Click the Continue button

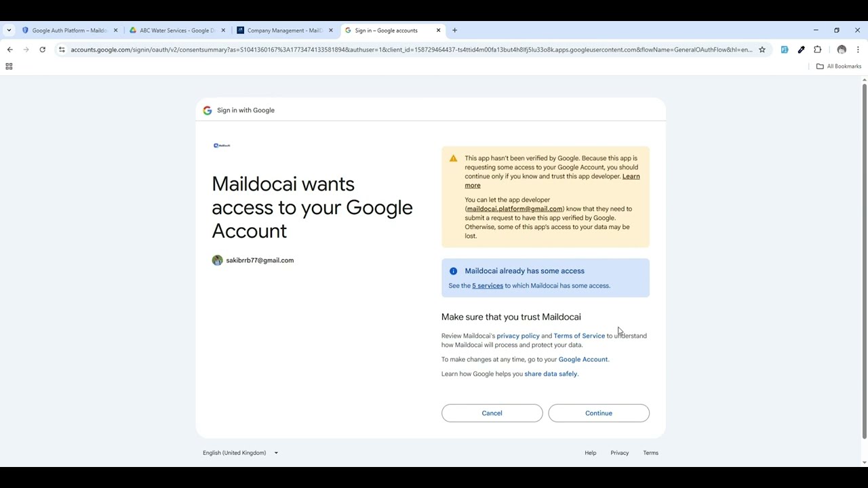599,413
